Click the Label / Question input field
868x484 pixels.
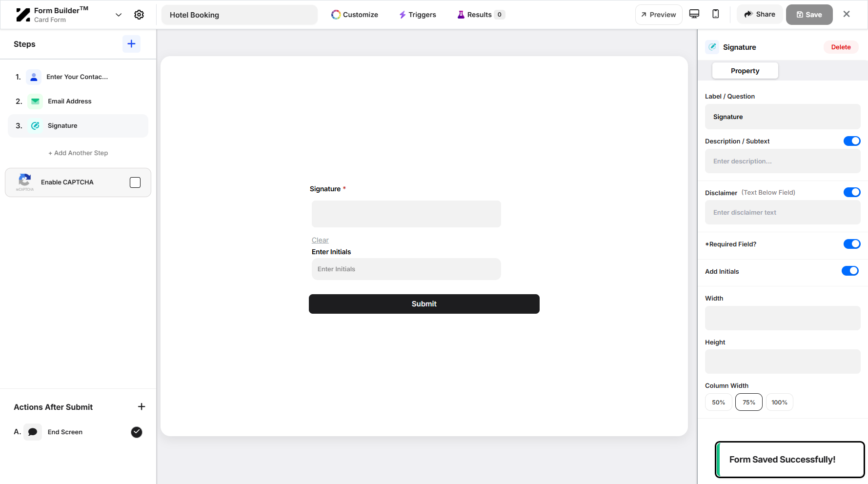pyautogui.click(x=783, y=117)
